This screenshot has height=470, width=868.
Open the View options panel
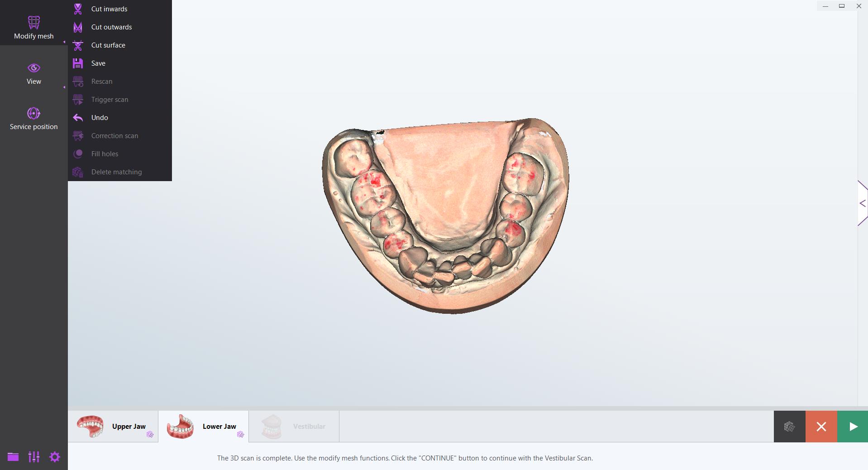(x=33, y=73)
